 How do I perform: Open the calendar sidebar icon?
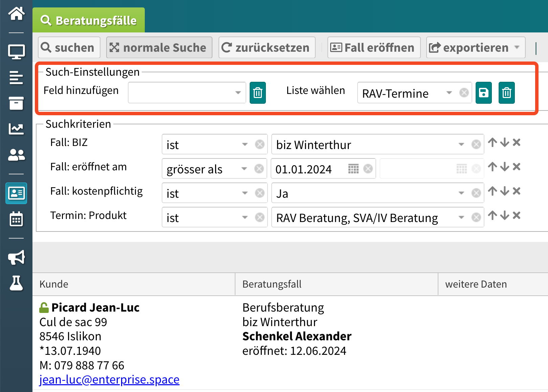click(x=16, y=219)
